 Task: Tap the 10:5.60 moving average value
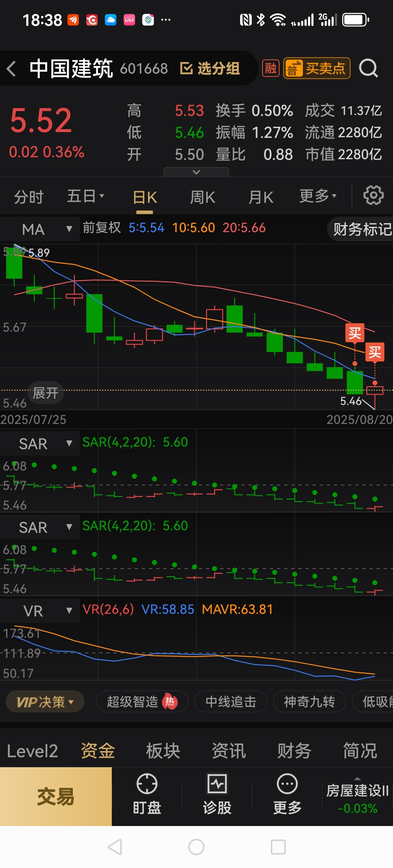[193, 228]
